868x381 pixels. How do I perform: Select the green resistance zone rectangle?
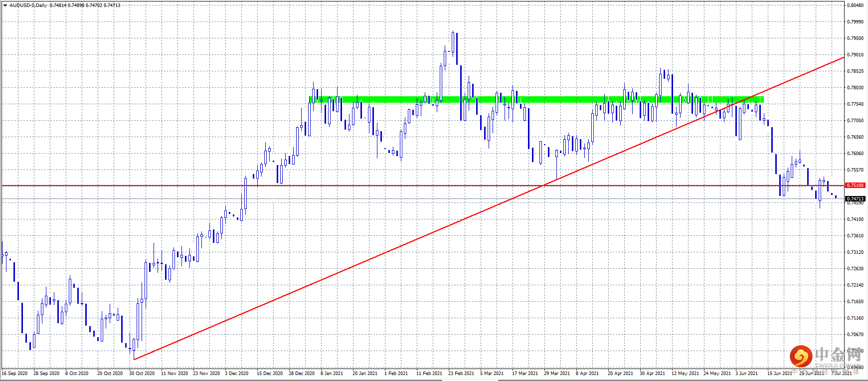pyautogui.click(x=536, y=100)
